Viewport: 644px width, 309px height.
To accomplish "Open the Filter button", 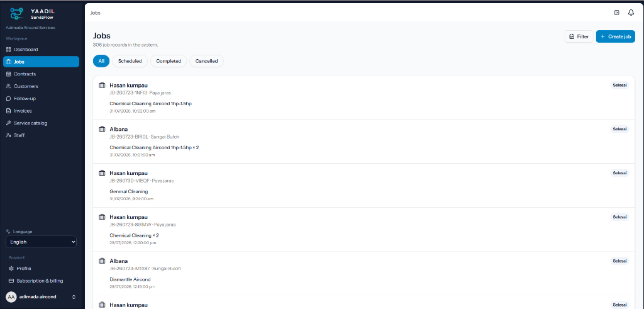I will (579, 37).
